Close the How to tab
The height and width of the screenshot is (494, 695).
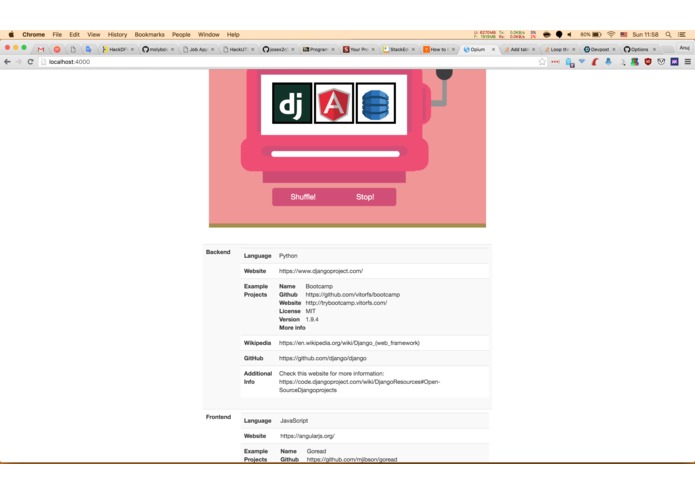click(453, 49)
